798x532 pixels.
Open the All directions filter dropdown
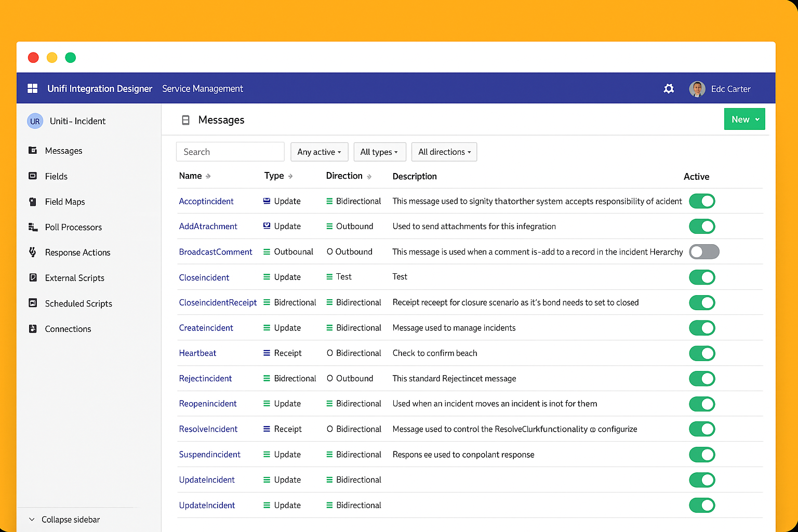[444, 152]
